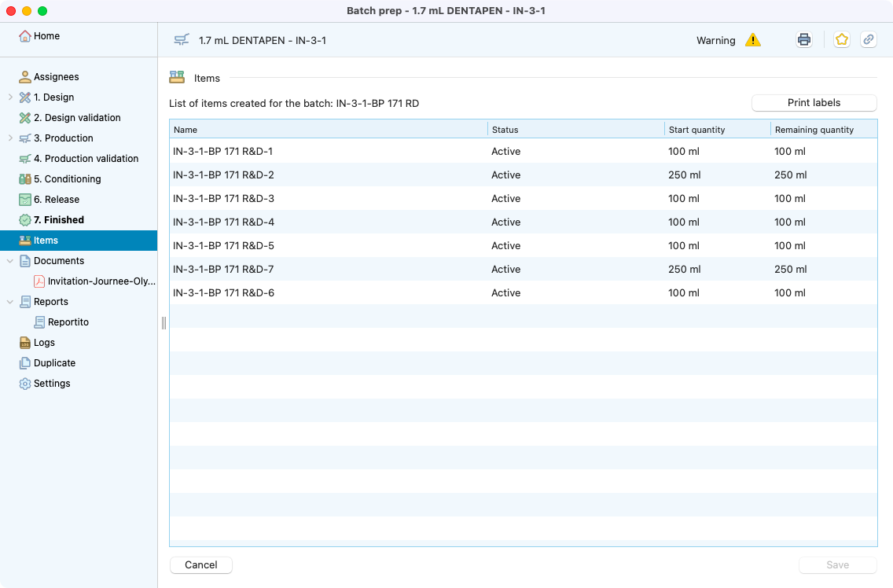This screenshot has width=893, height=588.
Task: Select row IN-3-1-BP 171 R&D-5
Action: (524, 245)
